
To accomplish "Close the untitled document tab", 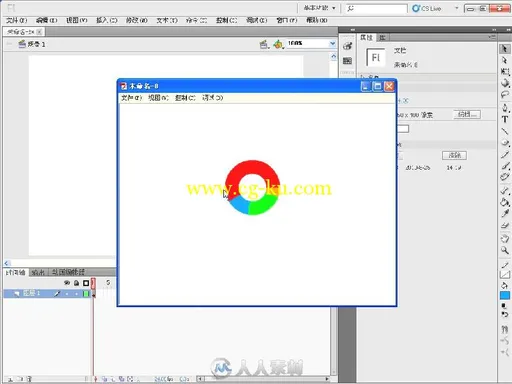I will click(x=39, y=32).
